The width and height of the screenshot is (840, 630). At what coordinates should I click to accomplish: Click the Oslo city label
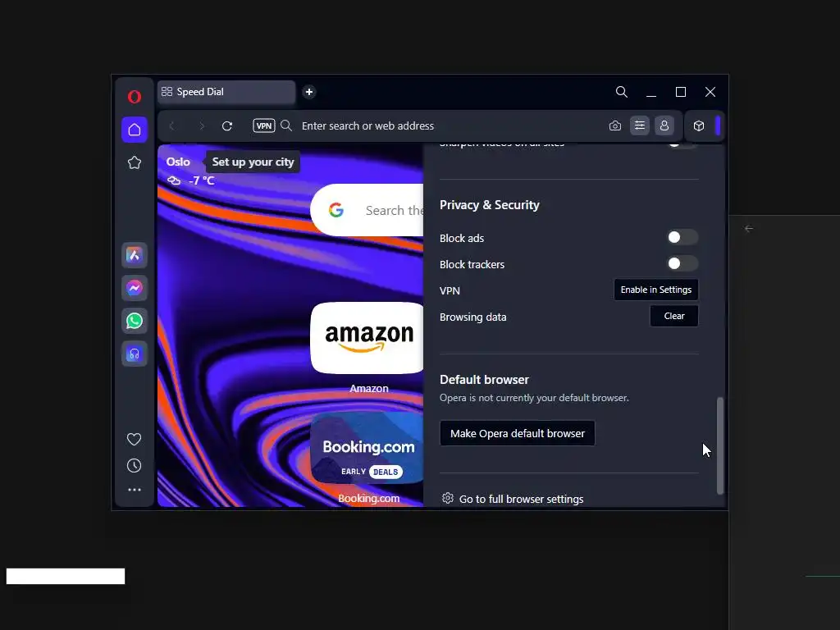coord(178,162)
